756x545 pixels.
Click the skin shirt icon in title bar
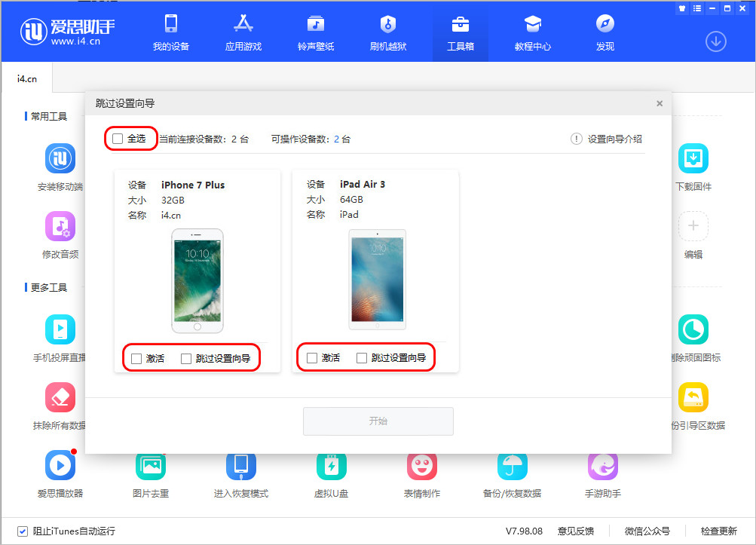681,8
